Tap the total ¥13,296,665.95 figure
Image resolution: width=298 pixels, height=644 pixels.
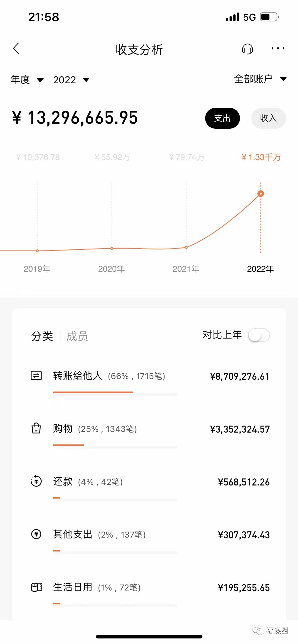(x=75, y=118)
